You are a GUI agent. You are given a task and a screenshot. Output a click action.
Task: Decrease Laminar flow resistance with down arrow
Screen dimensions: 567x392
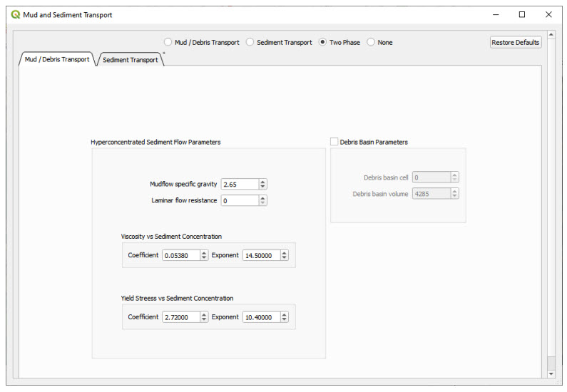point(262,204)
